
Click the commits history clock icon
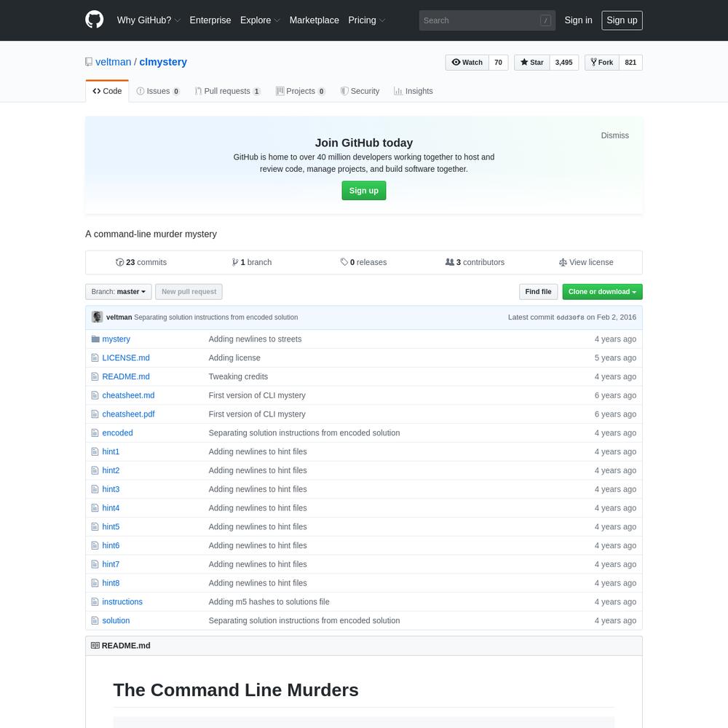click(120, 262)
